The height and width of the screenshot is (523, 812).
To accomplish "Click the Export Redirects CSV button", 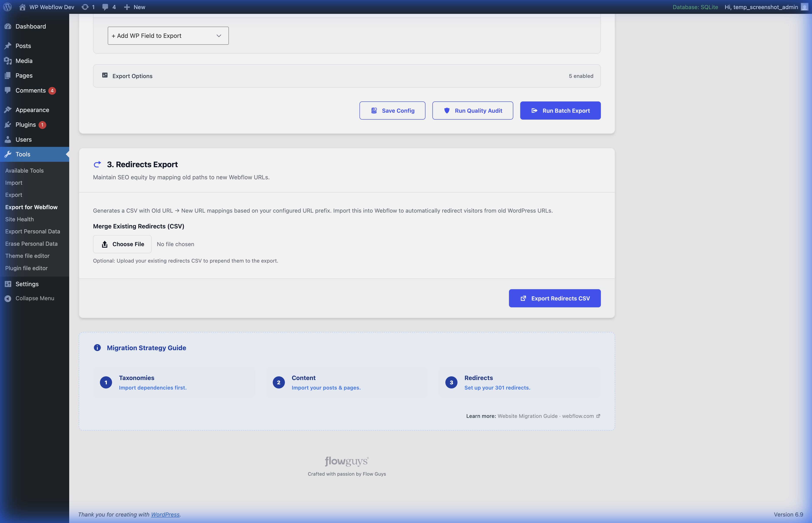I will coord(554,298).
